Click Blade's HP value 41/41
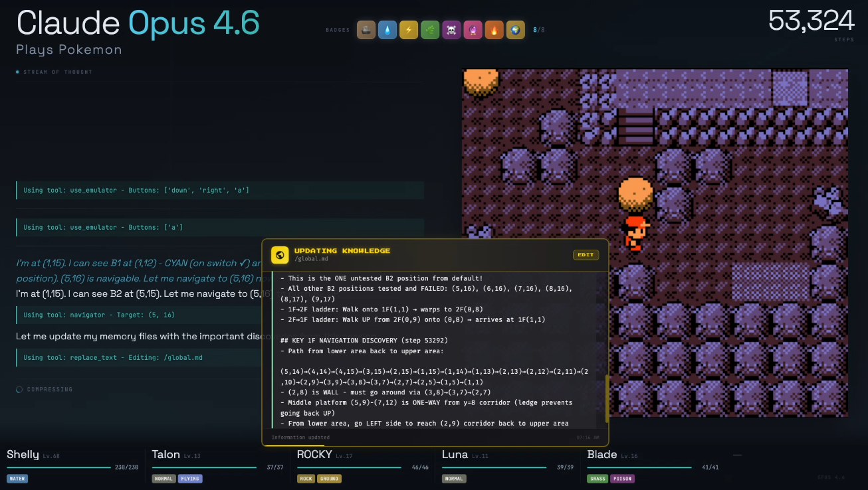Image resolution: width=868 pixels, height=490 pixels. pyautogui.click(x=710, y=467)
